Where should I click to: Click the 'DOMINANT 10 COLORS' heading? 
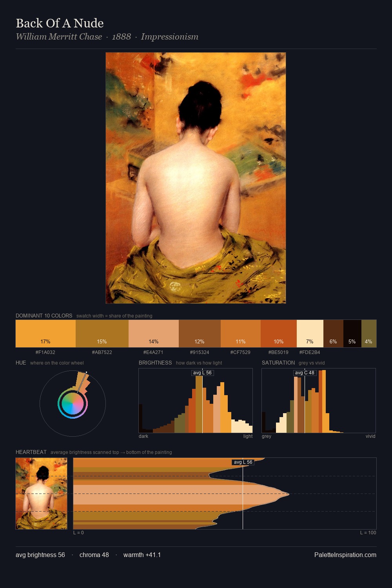click(x=44, y=316)
